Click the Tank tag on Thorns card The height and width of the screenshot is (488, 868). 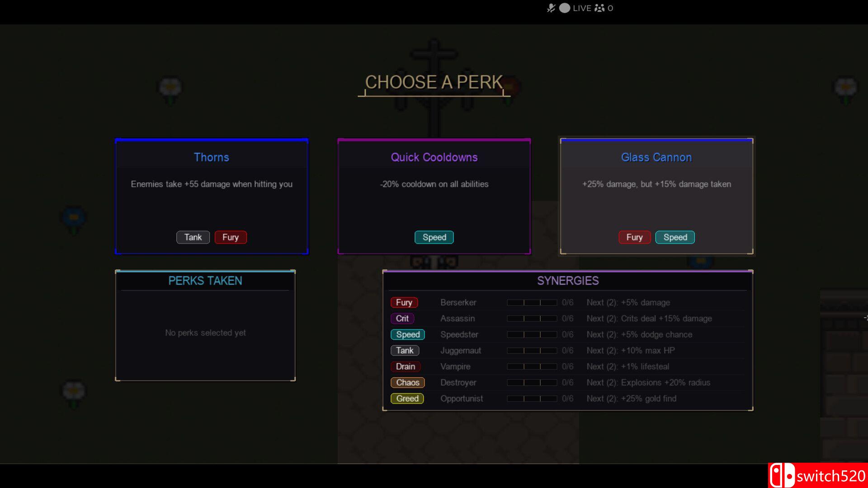coord(193,237)
